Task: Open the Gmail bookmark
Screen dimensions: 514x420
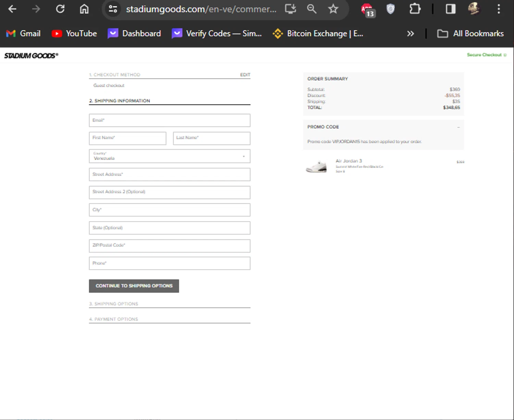Action: pos(23,34)
